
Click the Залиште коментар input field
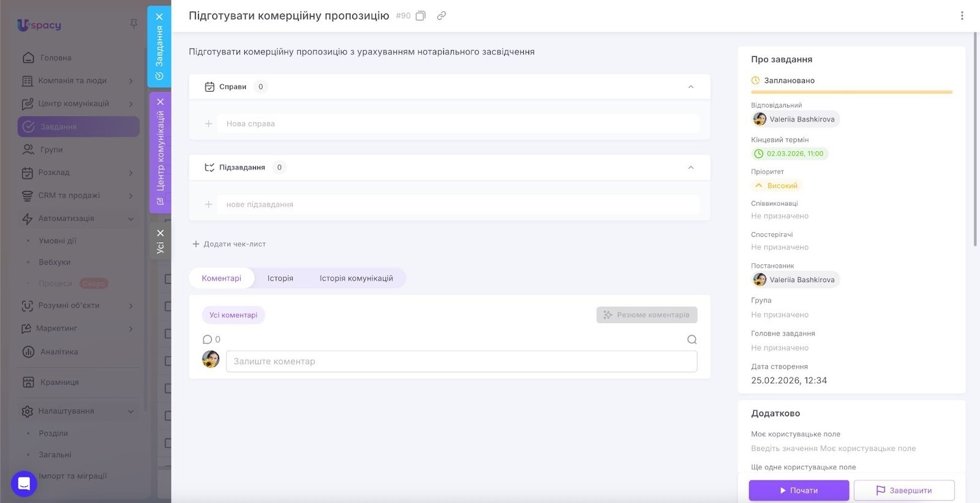tap(461, 362)
